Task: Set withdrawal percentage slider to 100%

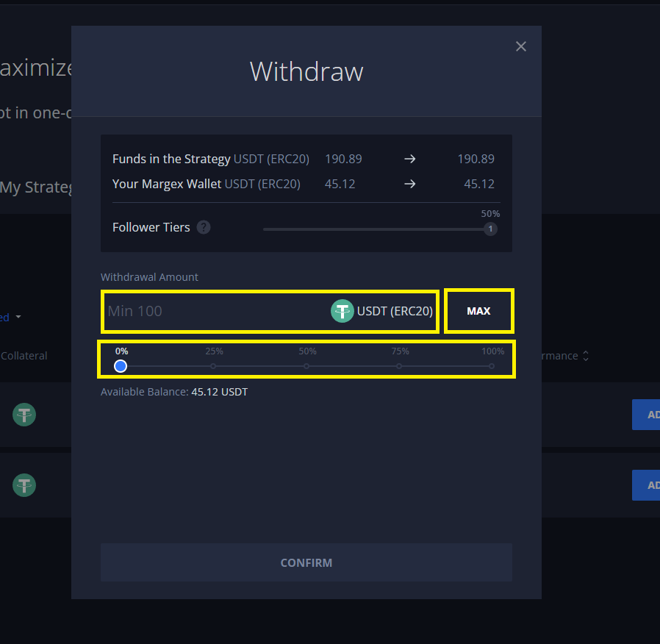Action: pos(492,366)
